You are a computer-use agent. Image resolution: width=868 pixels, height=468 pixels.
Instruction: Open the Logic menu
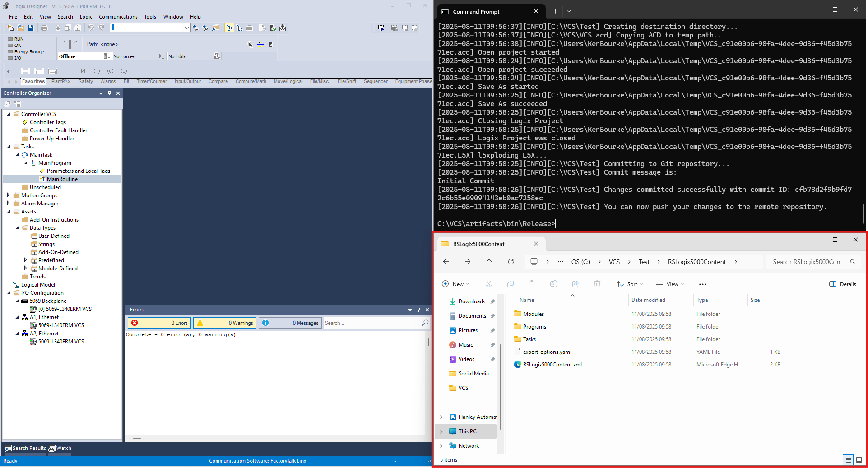point(86,17)
